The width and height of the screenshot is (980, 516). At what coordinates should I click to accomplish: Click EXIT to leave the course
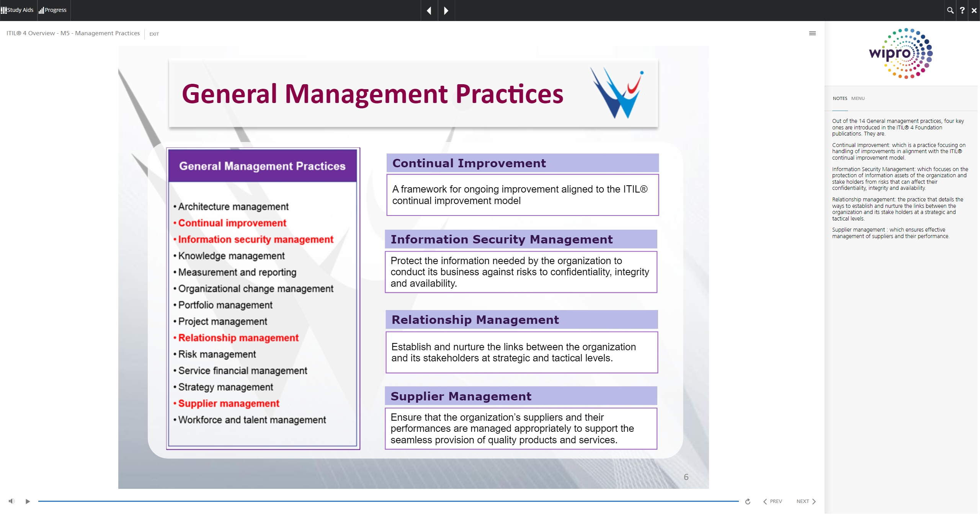pyautogui.click(x=154, y=34)
